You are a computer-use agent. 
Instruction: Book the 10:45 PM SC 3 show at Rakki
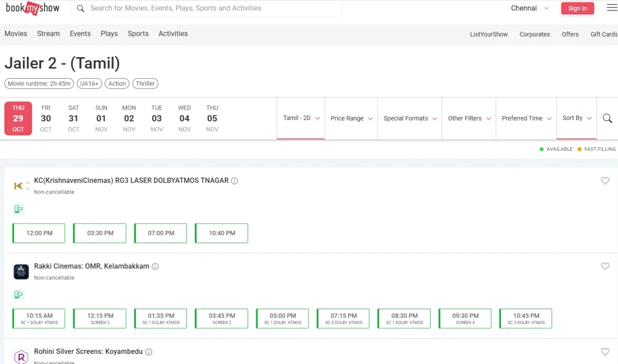point(526,319)
